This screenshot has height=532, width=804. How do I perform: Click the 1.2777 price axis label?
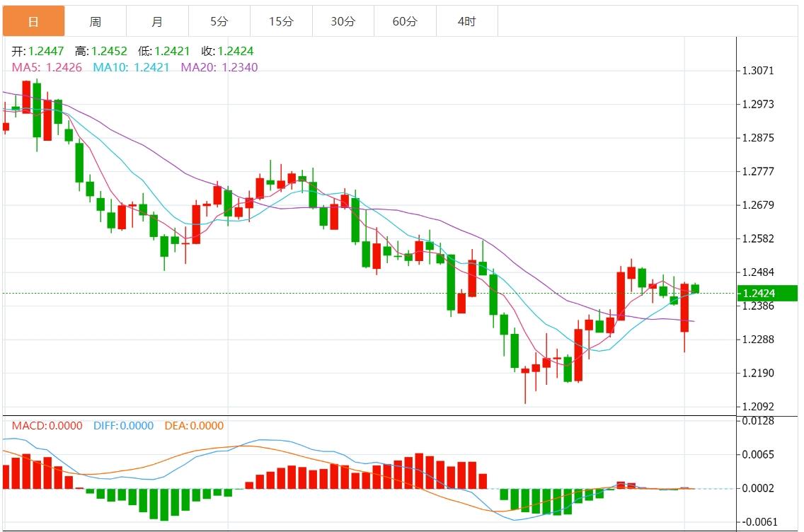point(759,172)
